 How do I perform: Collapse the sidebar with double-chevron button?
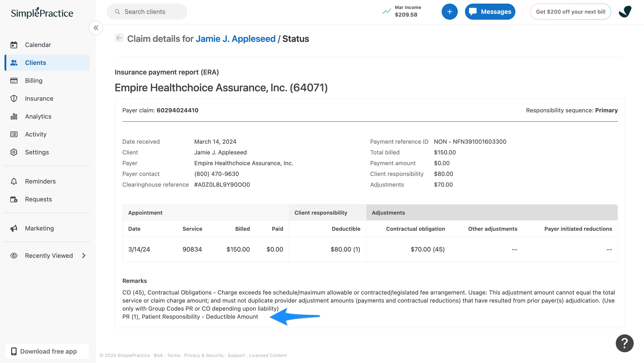[96, 28]
